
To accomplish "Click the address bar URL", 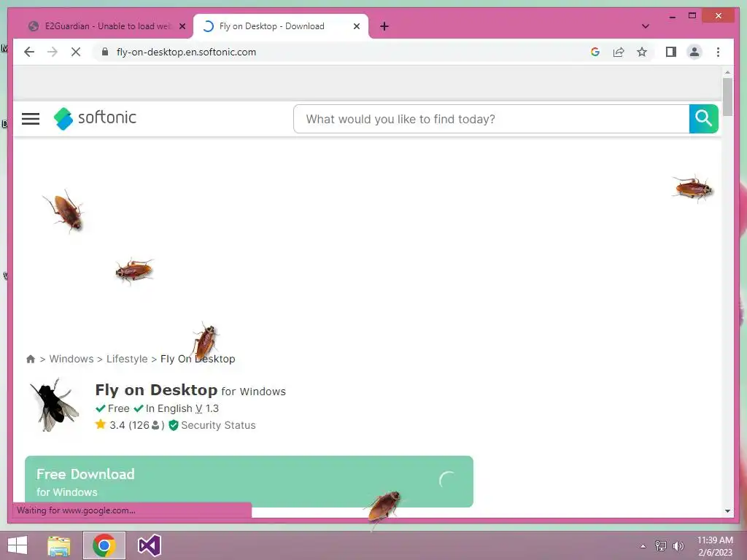I will (186, 52).
